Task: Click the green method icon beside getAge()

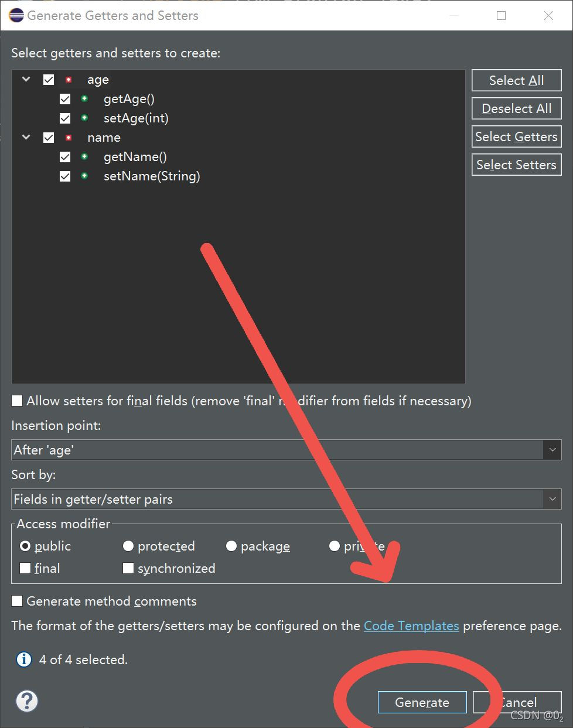Action: pos(84,98)
